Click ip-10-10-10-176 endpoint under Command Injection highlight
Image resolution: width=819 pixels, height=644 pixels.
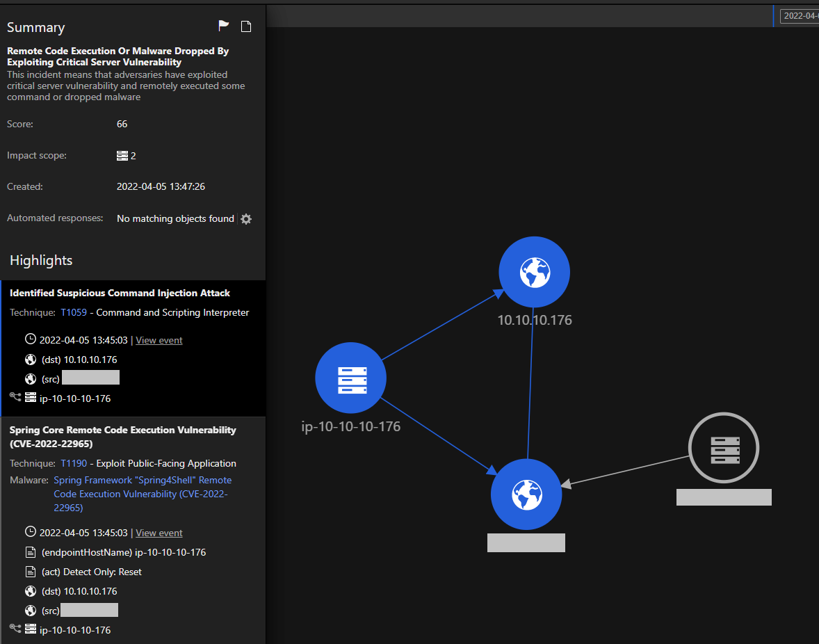pyautogui.click(x=75, y=399)
